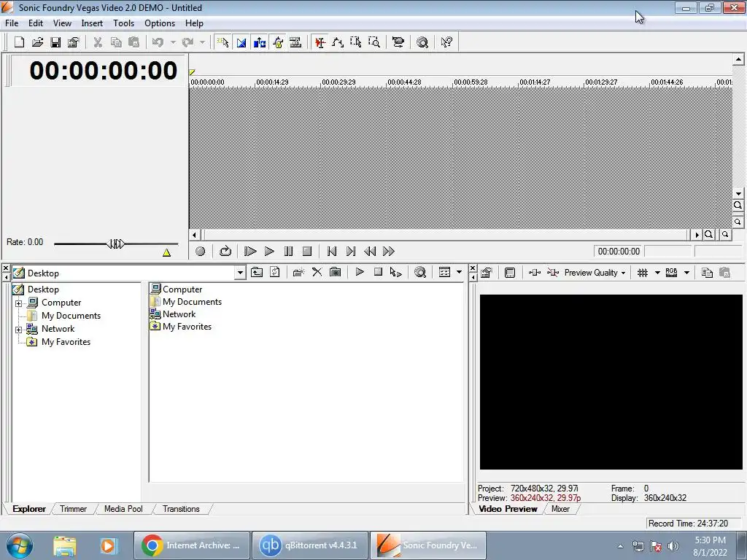Open the Undo history dropdown arrow
The width and height of the screenshot is (747, 560).
coord(173,42)
